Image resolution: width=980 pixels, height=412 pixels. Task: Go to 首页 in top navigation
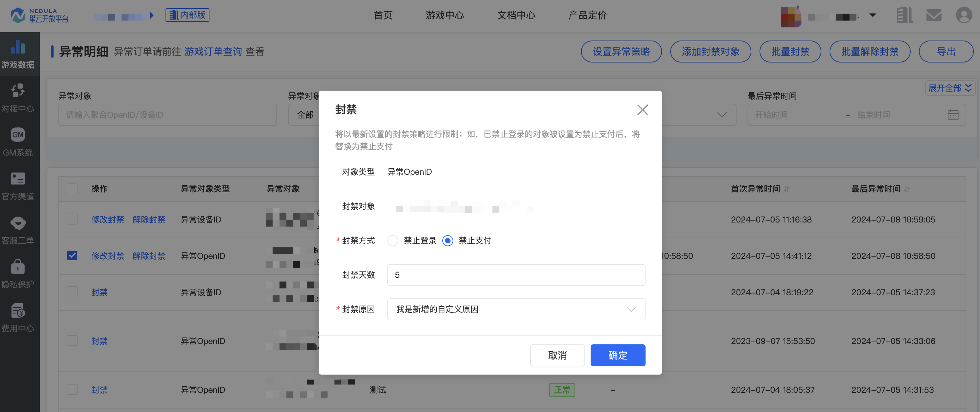383,15
